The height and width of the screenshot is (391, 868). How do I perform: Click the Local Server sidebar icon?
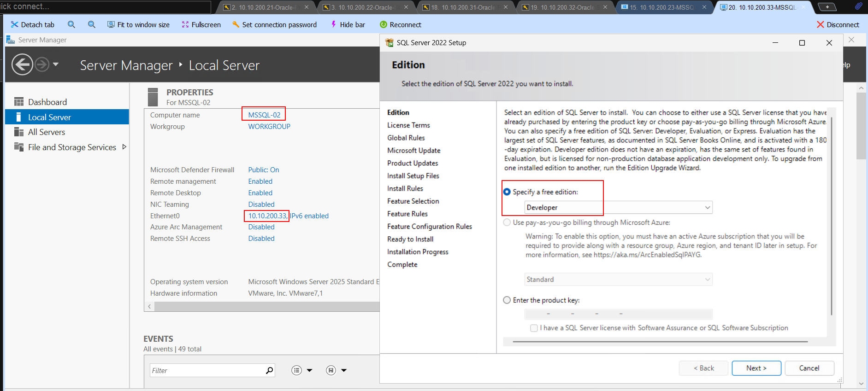click(x=18, y=117)
